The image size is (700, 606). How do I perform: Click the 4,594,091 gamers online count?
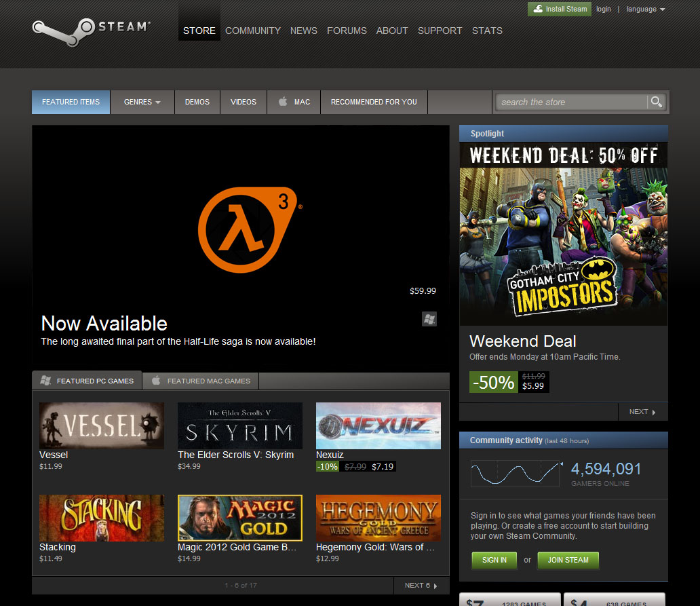tap(606, 469)
